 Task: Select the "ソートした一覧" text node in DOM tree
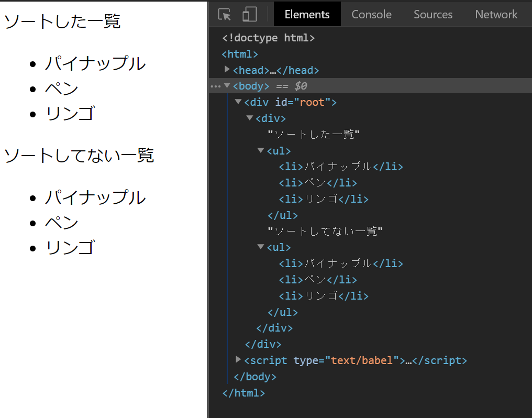(x=313, y=134)
